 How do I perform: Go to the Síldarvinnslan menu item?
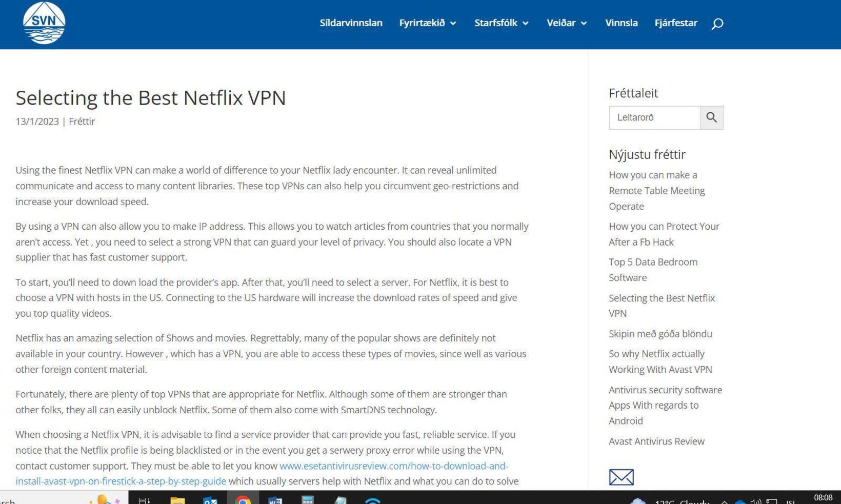click(351, 23)
